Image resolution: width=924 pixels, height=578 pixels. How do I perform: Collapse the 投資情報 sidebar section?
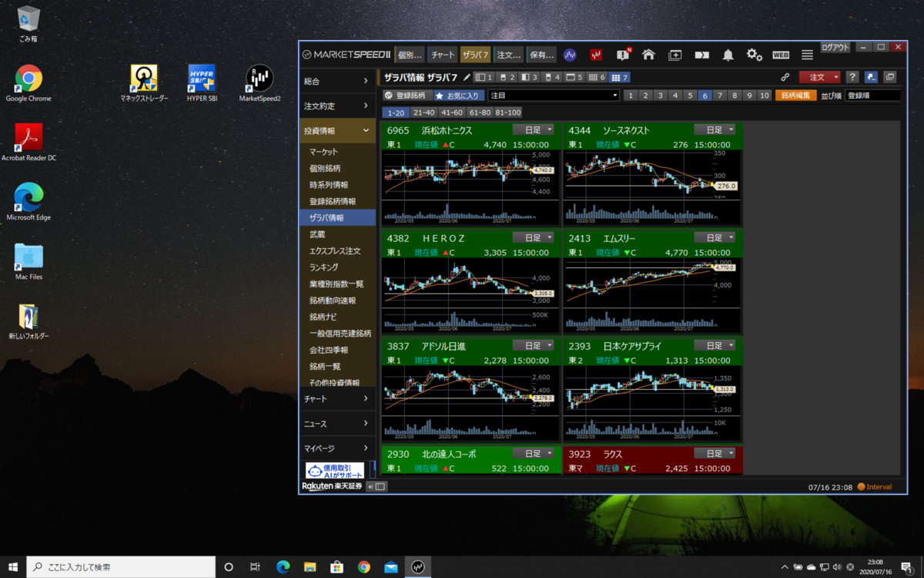[x=337, y=131]
